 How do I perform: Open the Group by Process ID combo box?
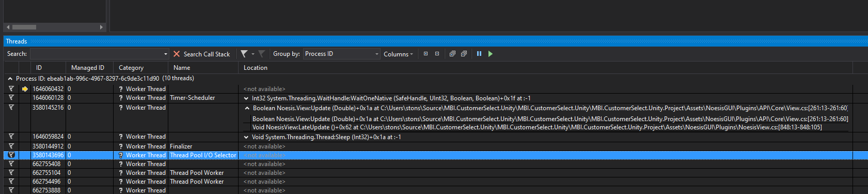pyautogui.click(x=342, y=54)
